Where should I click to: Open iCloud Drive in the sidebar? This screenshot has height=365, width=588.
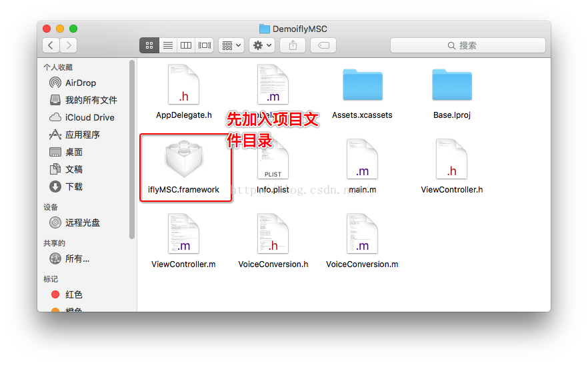coord(82,117)
